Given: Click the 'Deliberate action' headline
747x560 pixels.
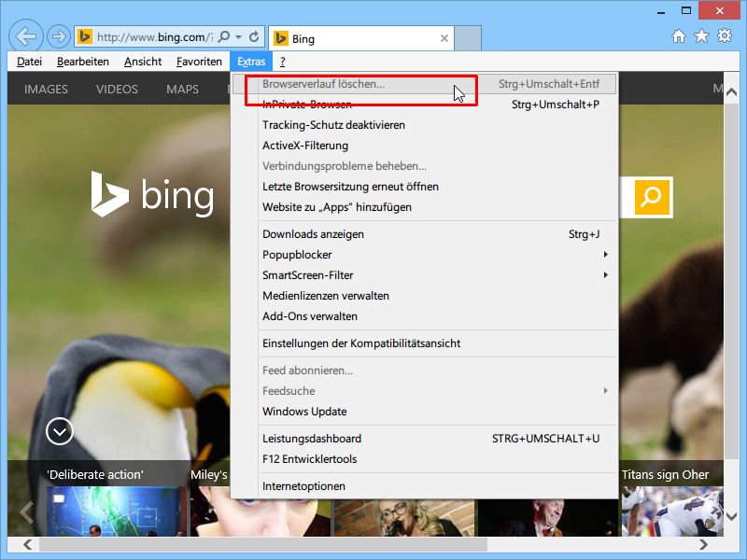Looking at the screenshot, I should click(x=95, y=474).
